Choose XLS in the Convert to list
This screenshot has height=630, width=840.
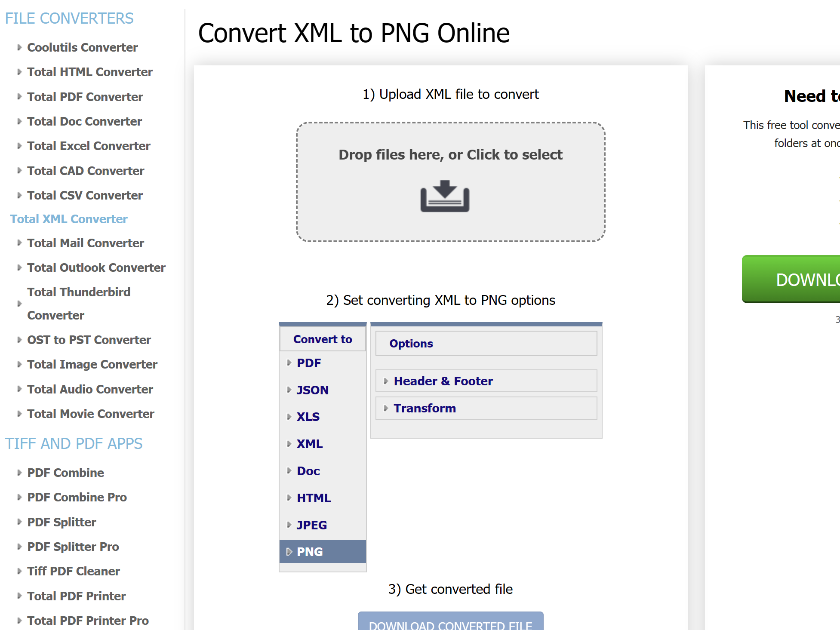pyautogui.click(x=308, y=417)
